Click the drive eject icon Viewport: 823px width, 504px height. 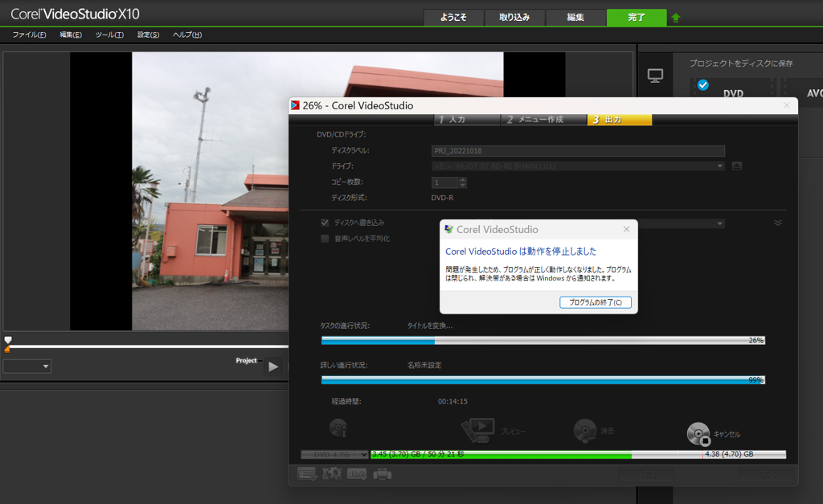pos(737,166)
